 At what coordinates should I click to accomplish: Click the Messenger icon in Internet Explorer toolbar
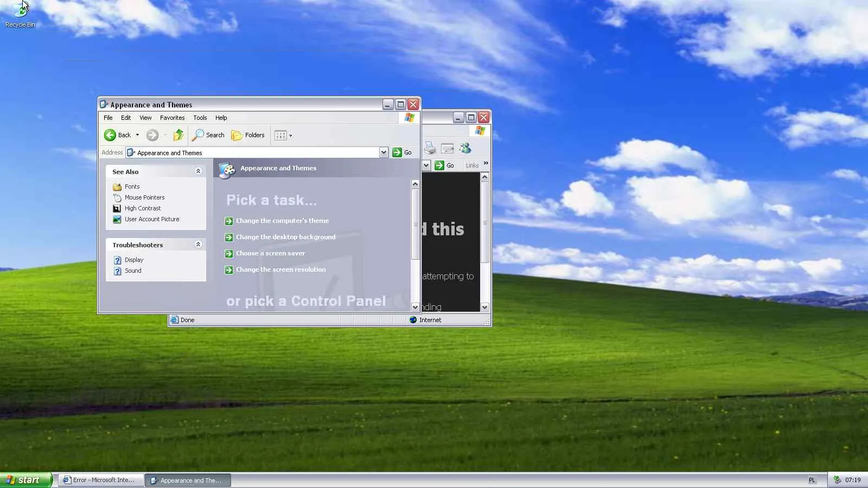(465, 148)
